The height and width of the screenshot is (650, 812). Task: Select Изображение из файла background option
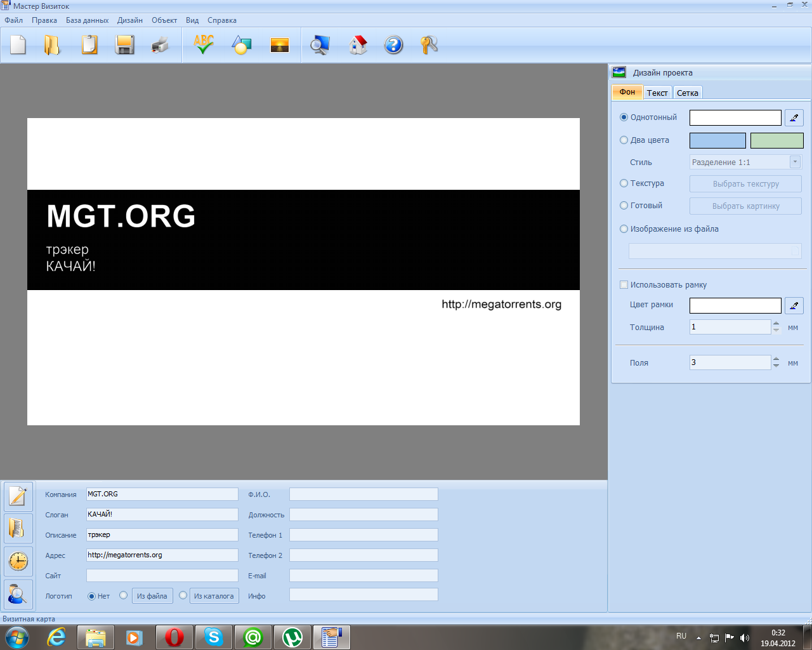click(624, 229)
